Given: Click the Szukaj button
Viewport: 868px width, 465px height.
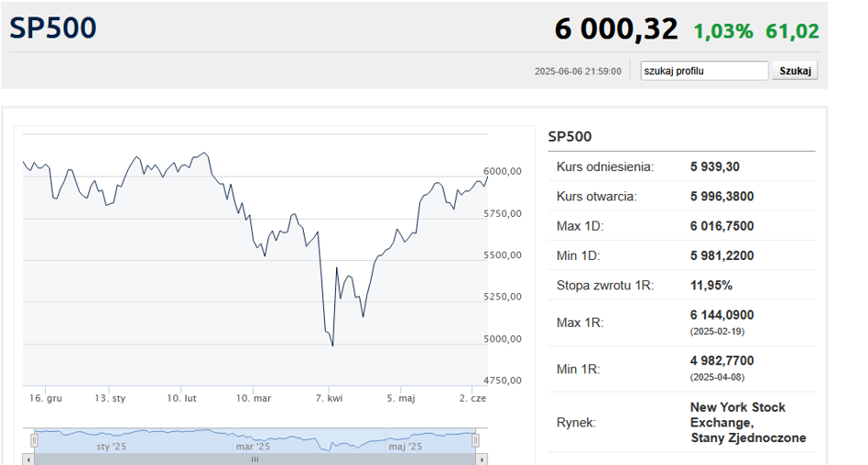Looking at the screenshot, I should tap(795, 70).
